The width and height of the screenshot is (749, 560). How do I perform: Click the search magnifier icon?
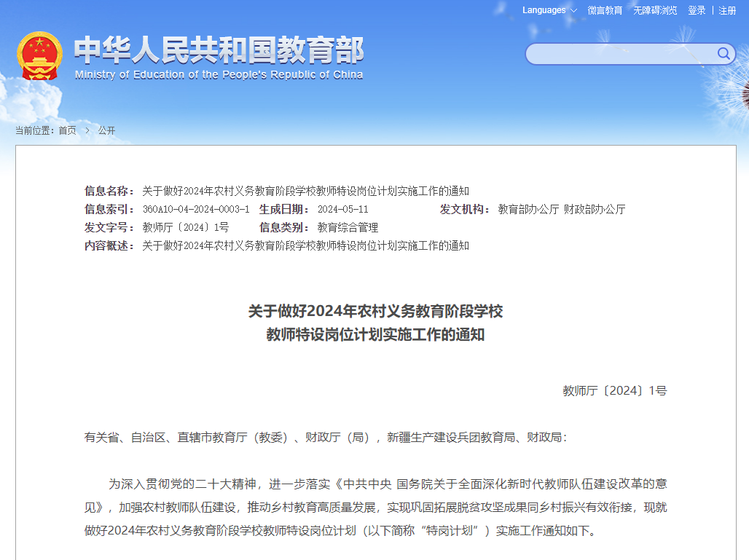tap(723, 54)
